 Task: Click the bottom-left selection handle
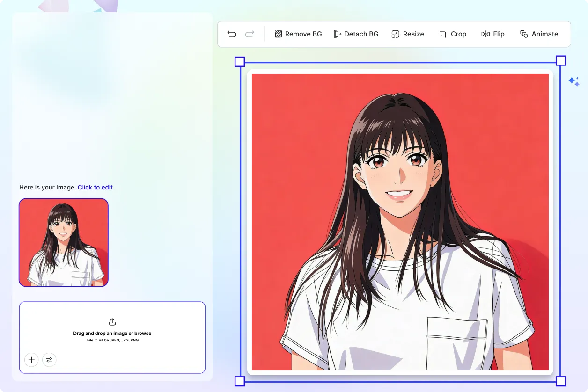coord(239,382)
